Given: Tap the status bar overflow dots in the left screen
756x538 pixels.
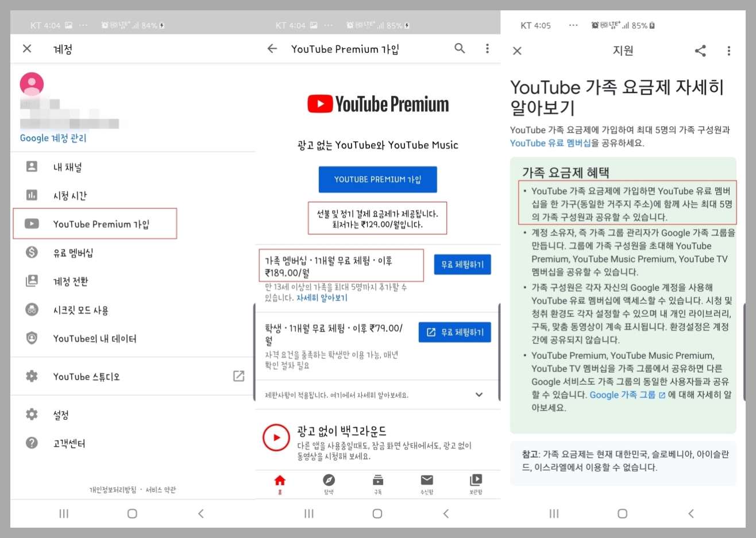Looking at the screenshot, I should (x=83, y=25).
